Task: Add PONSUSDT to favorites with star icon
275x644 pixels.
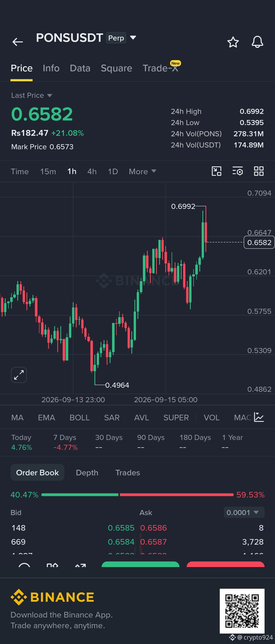Action: (233, 42)
